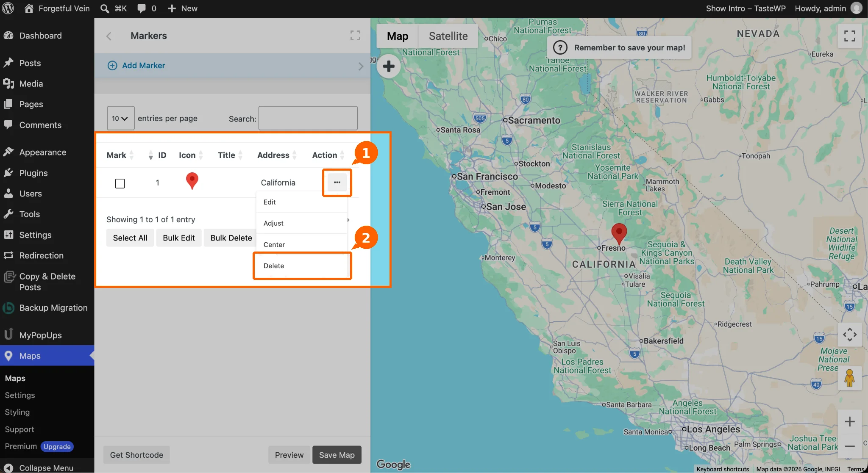Focus the marker Search field

click(308, 118)
